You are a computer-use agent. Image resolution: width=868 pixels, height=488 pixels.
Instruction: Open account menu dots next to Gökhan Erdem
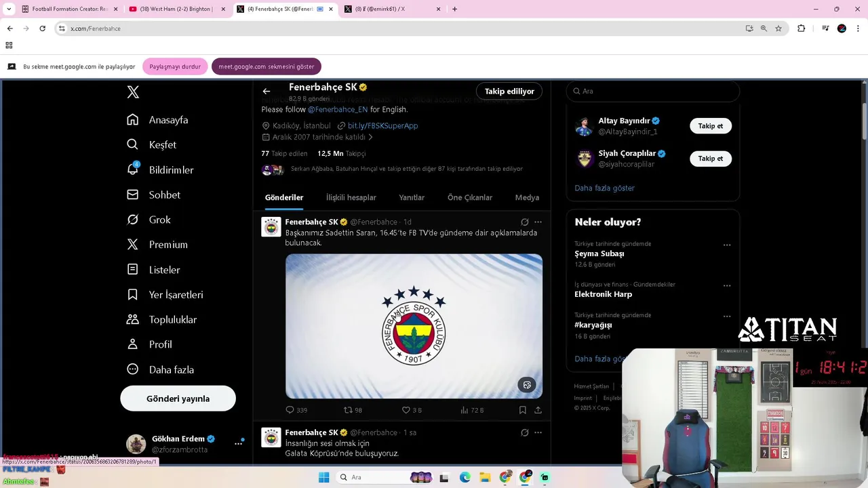238,443
